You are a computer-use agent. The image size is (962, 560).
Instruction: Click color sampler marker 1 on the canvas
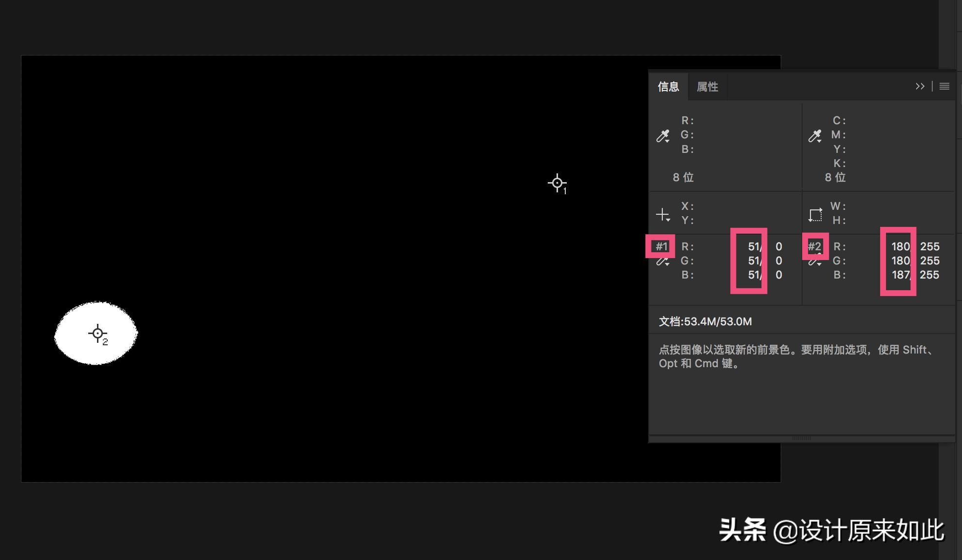(558, 184)
